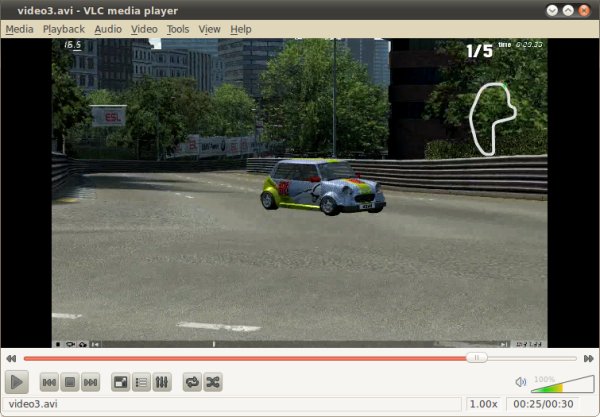This screenshot has height=417, width=600.
Task: Click the slower rewind icon left of seek bar
Action: point(11,358)
